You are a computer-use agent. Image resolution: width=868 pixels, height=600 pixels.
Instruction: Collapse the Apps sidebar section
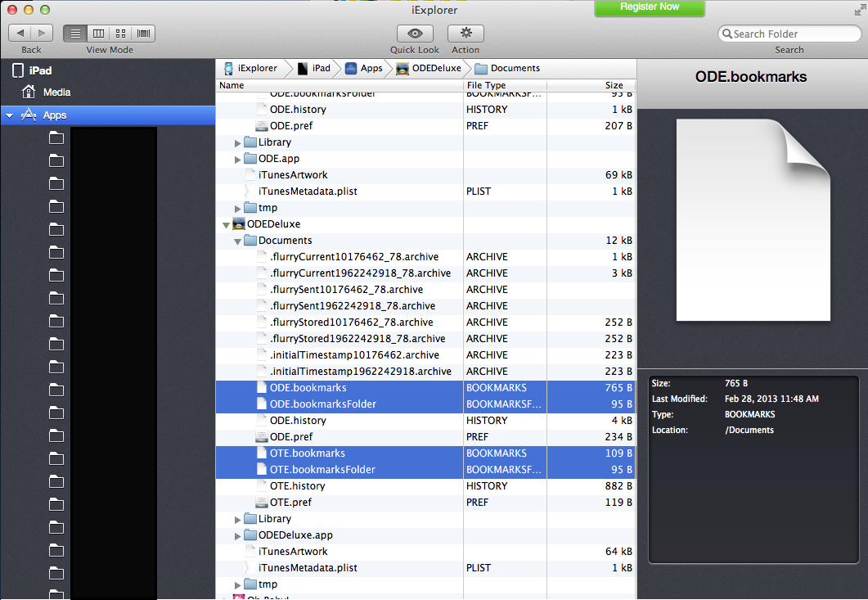(x=10, y=115)
